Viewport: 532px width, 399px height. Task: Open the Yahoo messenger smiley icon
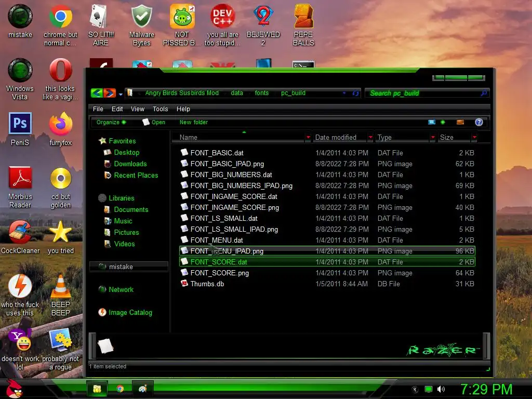20,350
